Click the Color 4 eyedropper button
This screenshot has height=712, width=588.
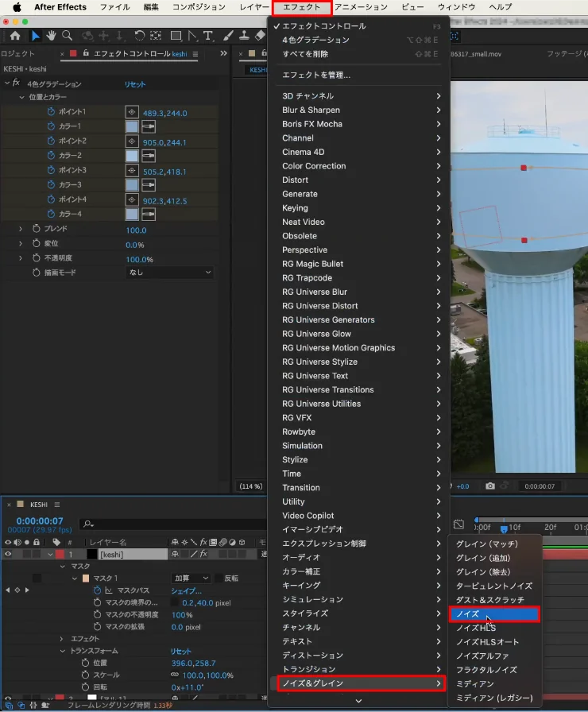pyautogui.click(x=149, y=215)
